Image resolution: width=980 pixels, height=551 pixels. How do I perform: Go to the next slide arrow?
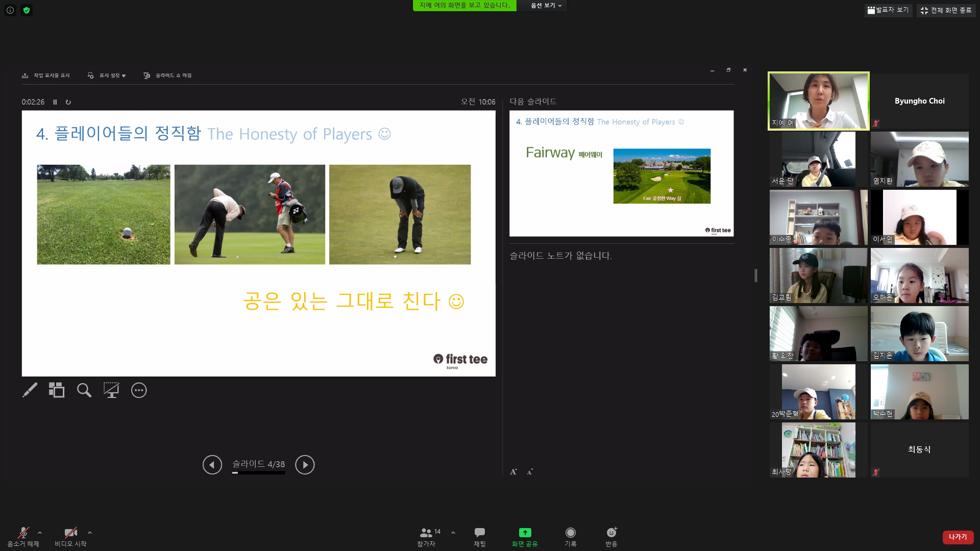pyautogui.click(x=305, y=465)
